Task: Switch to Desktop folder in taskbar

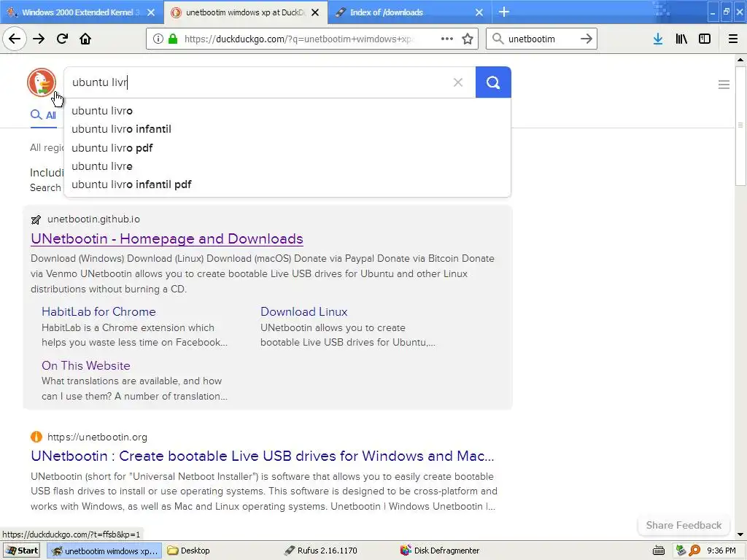Action: (189, 551)
